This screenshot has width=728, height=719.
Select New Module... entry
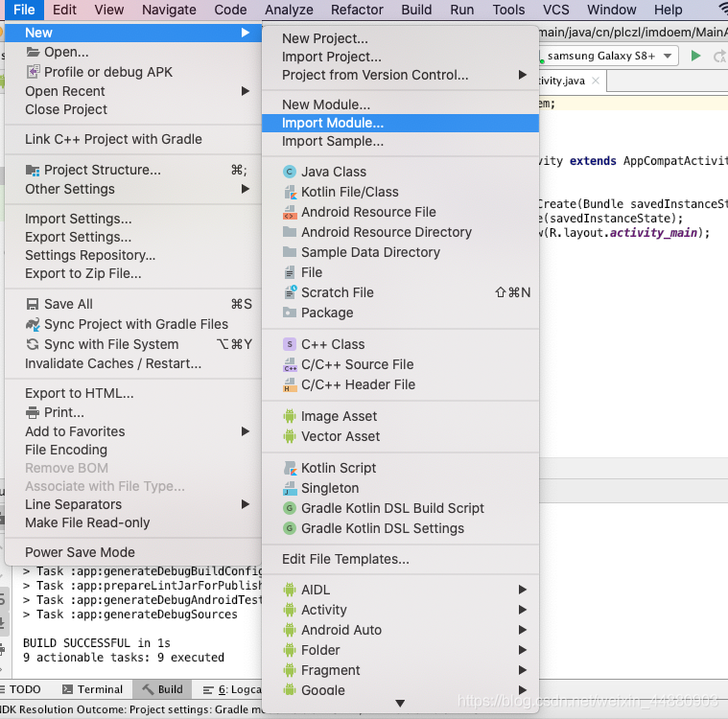(x=400, y=104)
